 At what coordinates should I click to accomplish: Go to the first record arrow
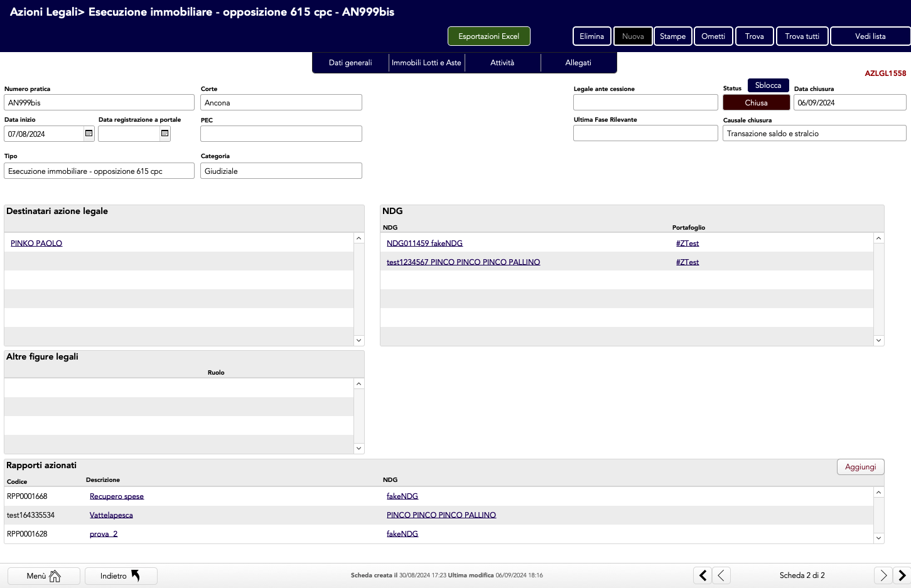[x=703, y=575]
